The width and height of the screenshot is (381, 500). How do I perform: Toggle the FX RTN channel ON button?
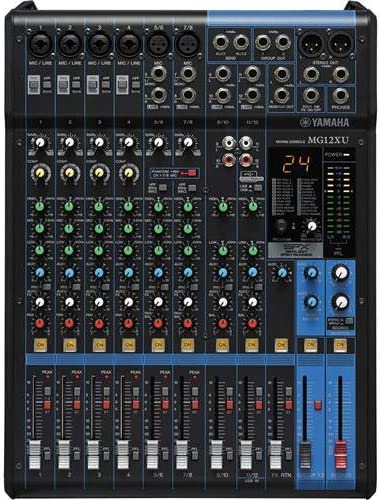click(281, 345)
